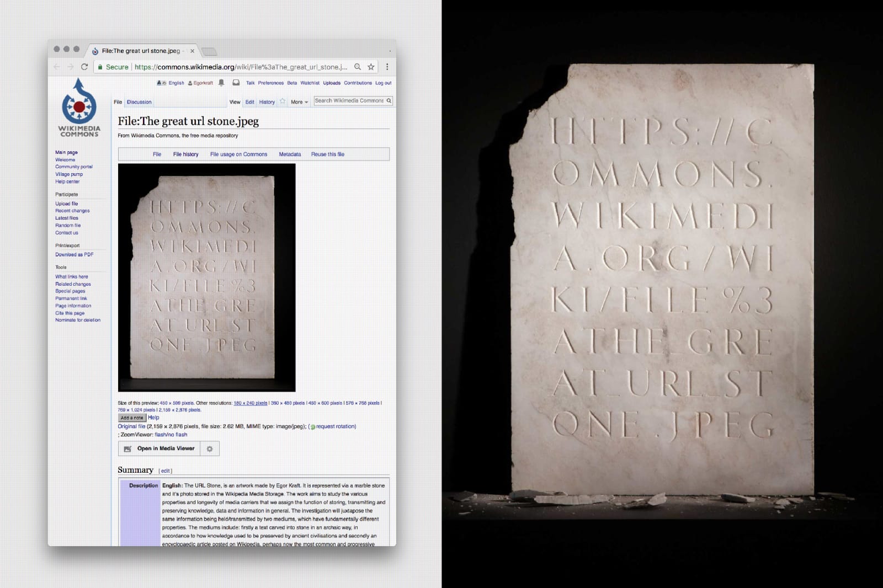Click the magnifier icon in address bar
Screen dimensions: 883x588
358,67
